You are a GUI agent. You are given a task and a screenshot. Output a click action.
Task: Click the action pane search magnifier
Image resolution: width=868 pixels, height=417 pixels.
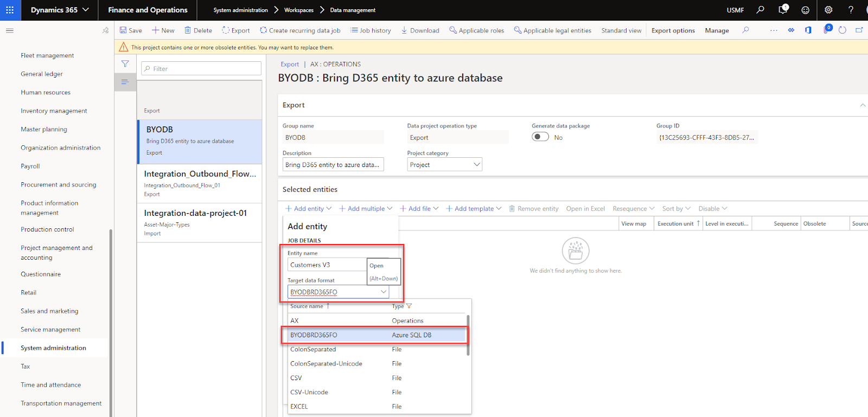[x=745, y=30]
